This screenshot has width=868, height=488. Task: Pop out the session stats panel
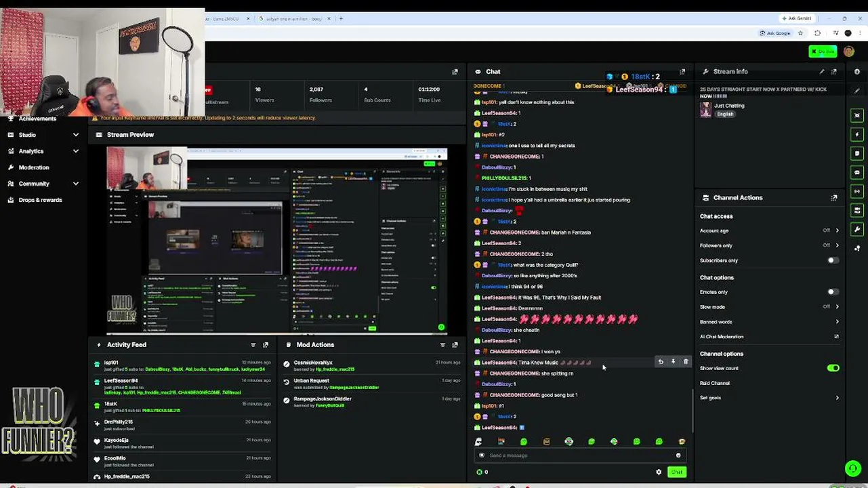[455, 71]
